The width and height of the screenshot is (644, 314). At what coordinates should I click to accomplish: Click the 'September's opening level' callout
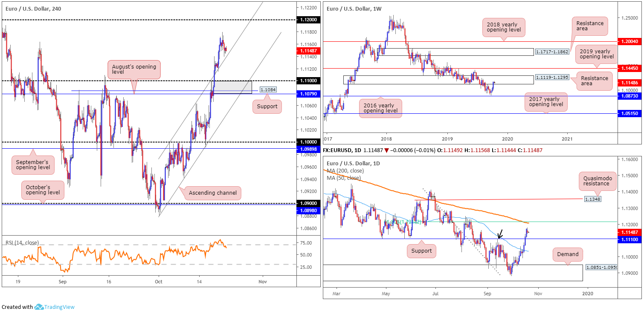[32, 165]
